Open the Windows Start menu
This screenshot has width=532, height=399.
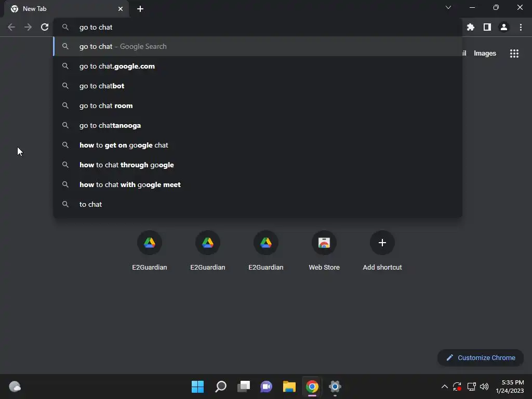(197, 387)
